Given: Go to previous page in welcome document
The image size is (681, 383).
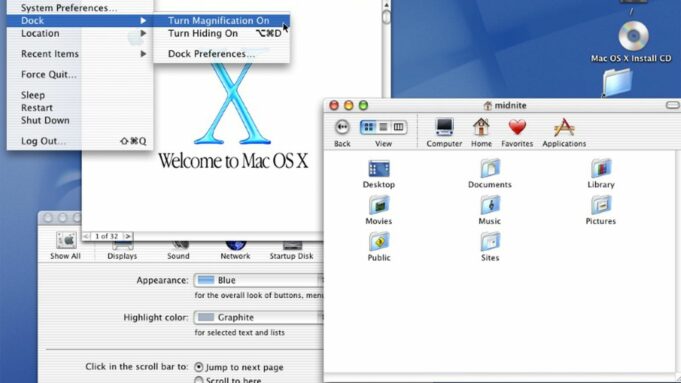Looking at the screenshot, I should 86,236.
